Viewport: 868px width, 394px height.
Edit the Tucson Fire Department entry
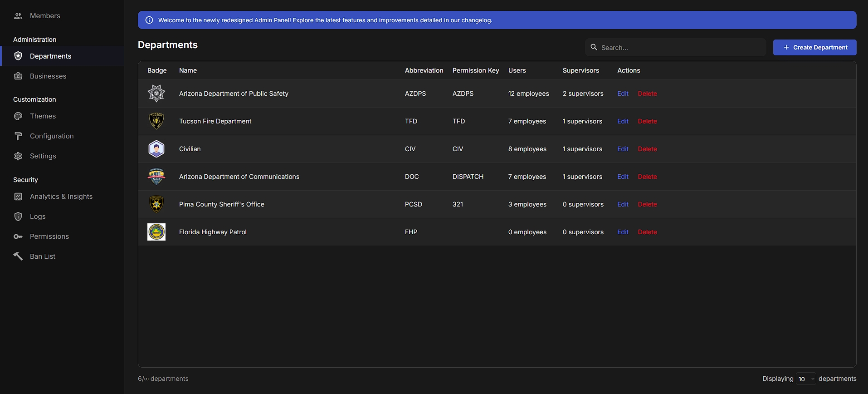623,121
